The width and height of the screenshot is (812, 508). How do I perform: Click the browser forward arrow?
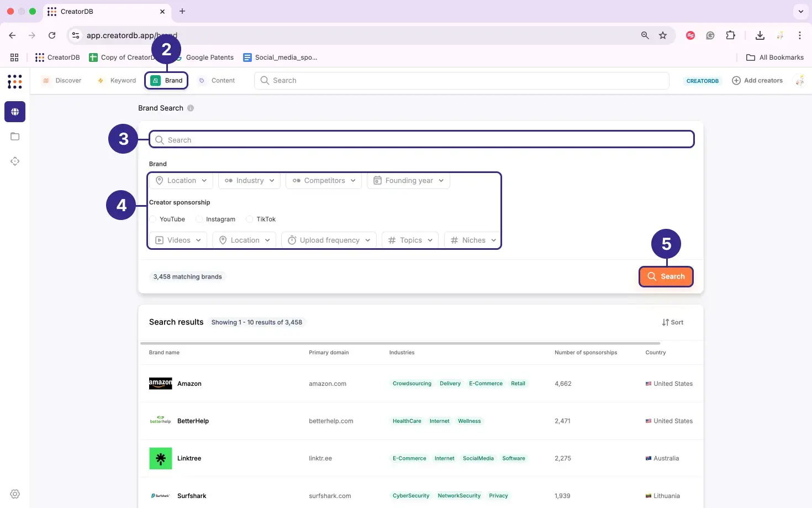(x=32, y=35)
